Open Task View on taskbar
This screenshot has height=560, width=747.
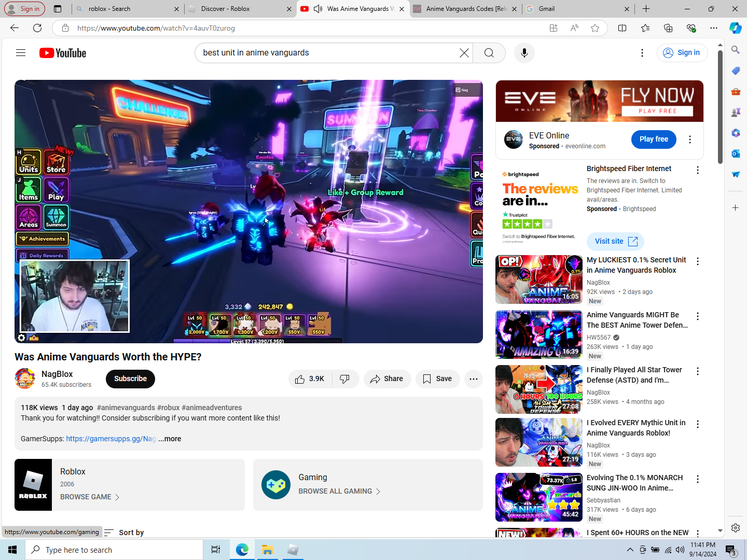coord(216,550)
